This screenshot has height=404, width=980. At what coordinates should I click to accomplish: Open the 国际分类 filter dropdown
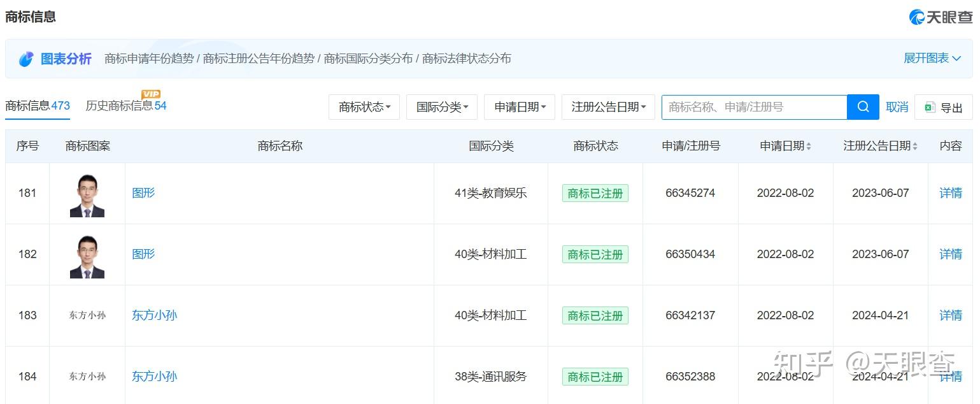(442, 107)
